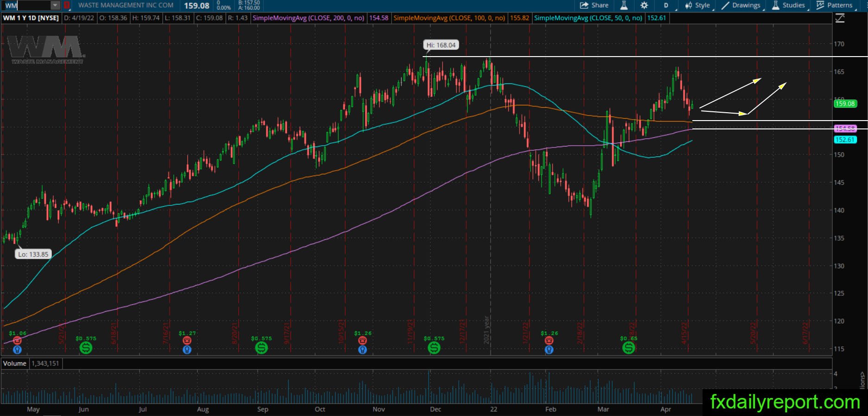The height and width of the screenshot is (416, 868).
Task: Click the blue lightbulb icon below October's $1.26 earnings
Action: [362, 350]
